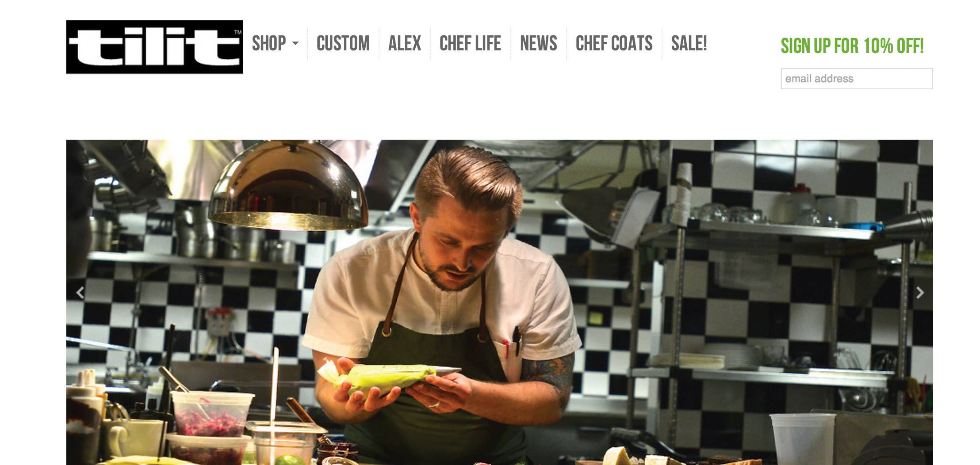Go to the previous slideshow image
The image size is (980, 465).
tap(80, 293)
